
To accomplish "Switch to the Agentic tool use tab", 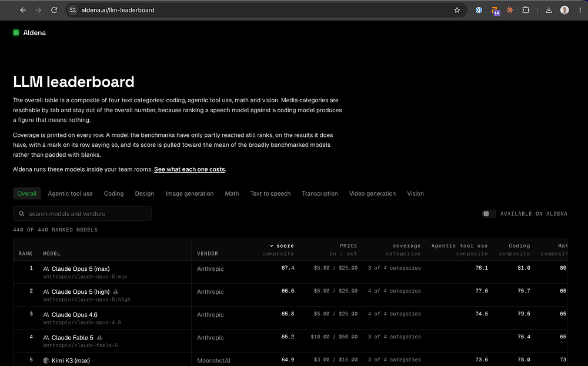I will (x=70, y=193).
